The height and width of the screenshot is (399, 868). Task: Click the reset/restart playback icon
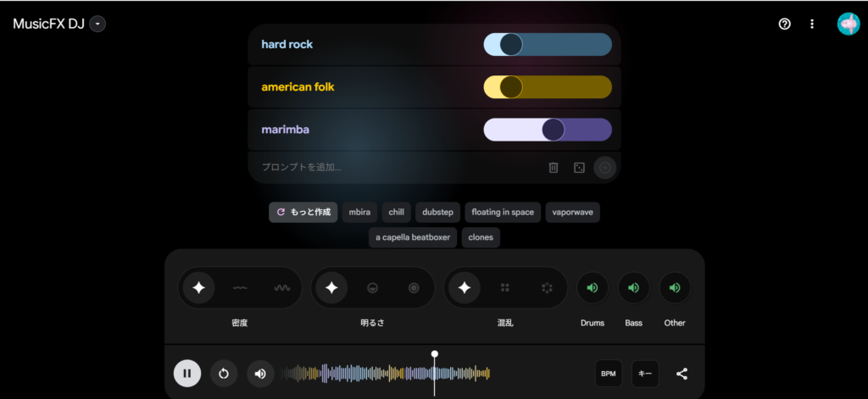(x=224, y=374)
